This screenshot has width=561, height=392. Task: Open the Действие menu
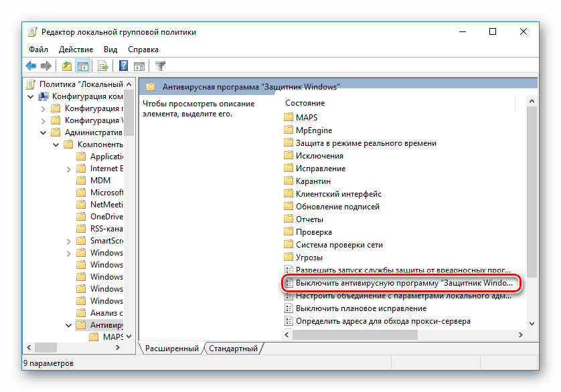click(75, 50)
